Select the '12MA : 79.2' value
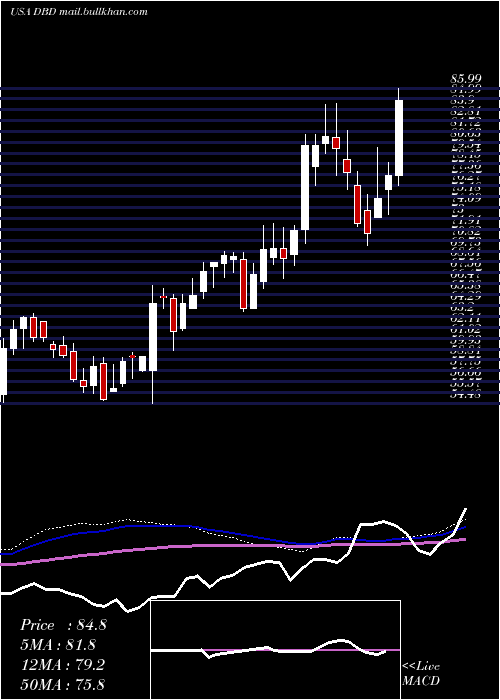 pos(62,665)
